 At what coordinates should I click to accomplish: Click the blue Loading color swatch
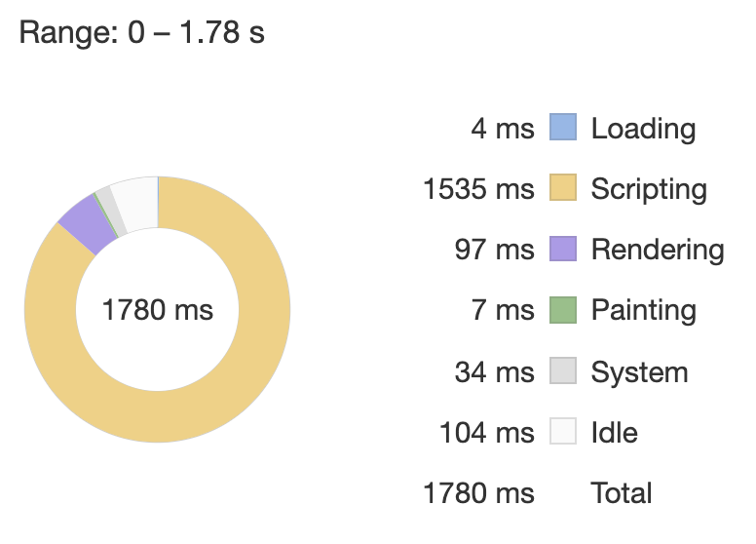coord(563,128)
